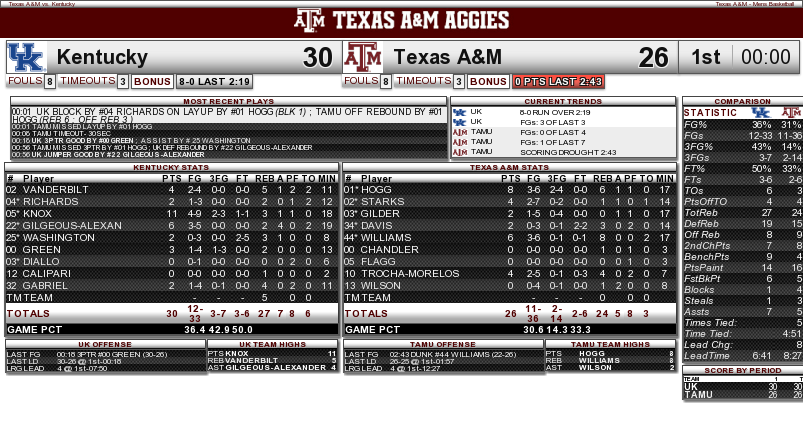This screenshot has height=422, width=803.
Task: Open the Current Trends panel header
Action: [563, 101]
